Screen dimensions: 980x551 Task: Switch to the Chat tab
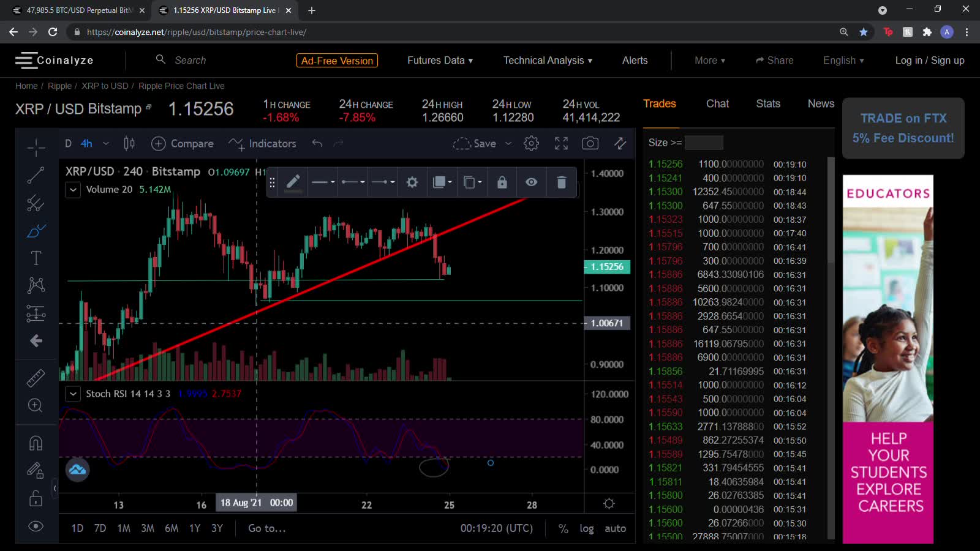click(x=717, y=103)
